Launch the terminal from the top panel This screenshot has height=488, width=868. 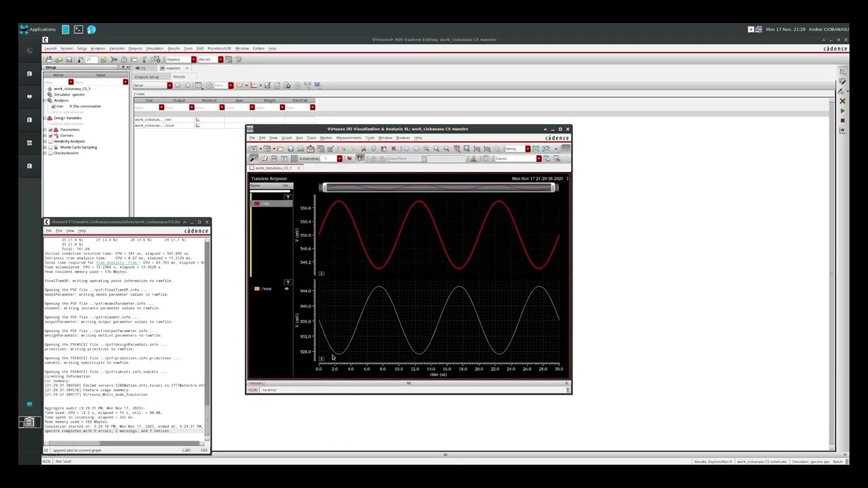pos(78,29)
